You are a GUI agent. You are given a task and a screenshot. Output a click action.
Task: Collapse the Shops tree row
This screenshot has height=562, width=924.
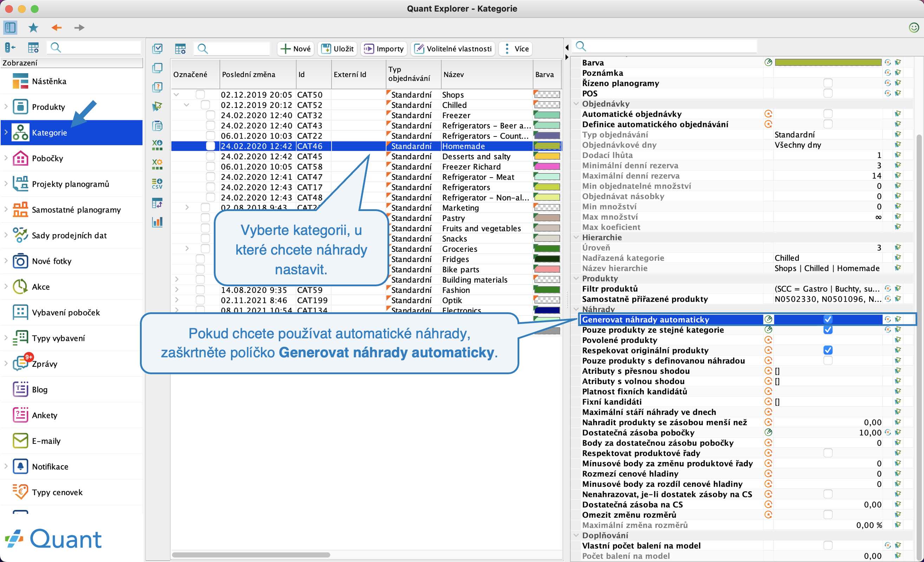(176, 95)
